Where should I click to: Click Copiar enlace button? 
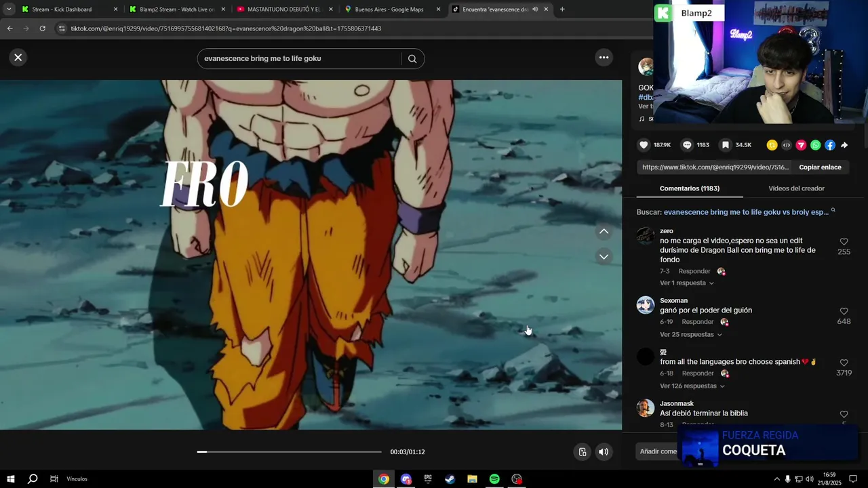[x=820, y=167]
